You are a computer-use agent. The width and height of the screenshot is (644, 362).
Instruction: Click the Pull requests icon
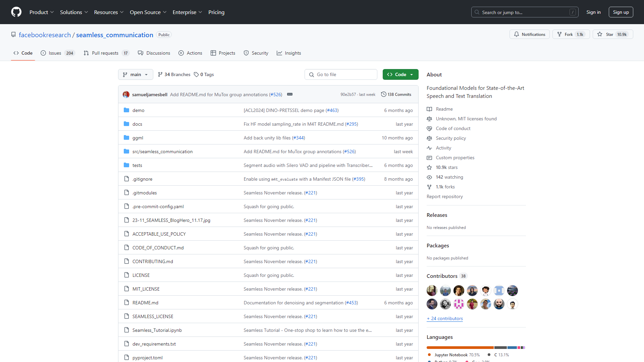pos(86,53)
